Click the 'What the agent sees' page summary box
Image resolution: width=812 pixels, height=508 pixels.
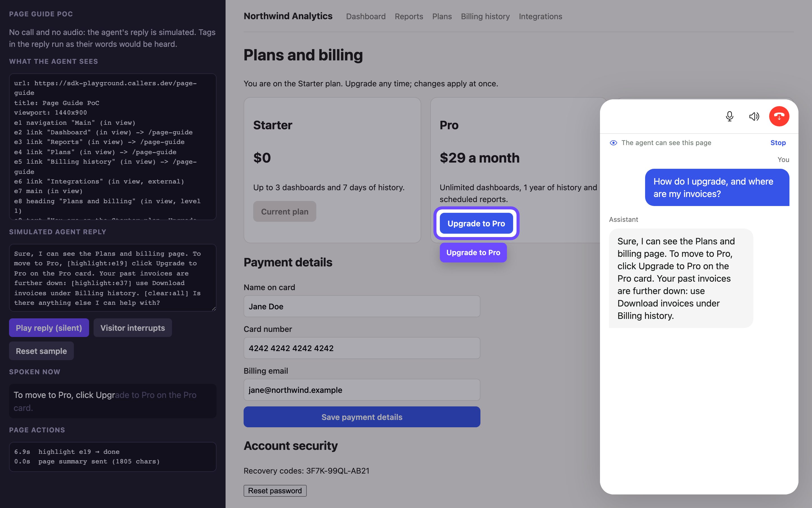coord(113,146)
